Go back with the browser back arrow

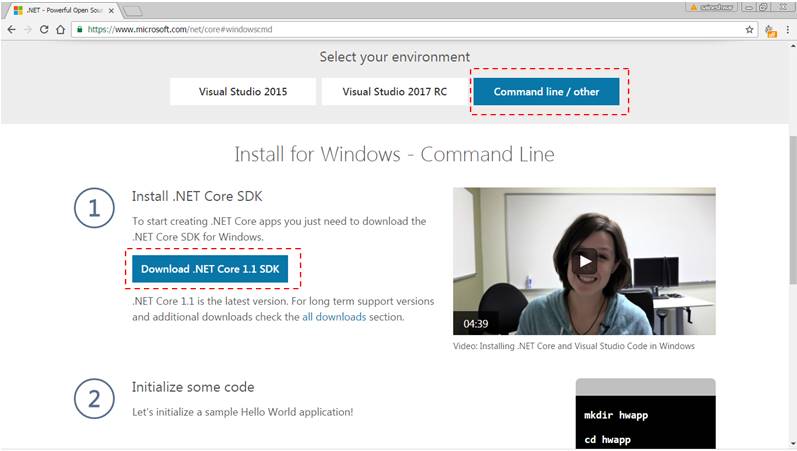coord(11,29)
